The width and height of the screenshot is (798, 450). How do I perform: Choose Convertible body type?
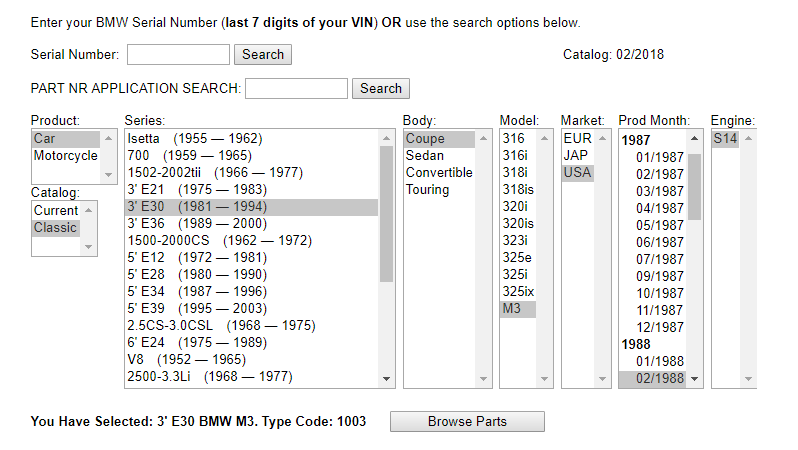(439, 173)
